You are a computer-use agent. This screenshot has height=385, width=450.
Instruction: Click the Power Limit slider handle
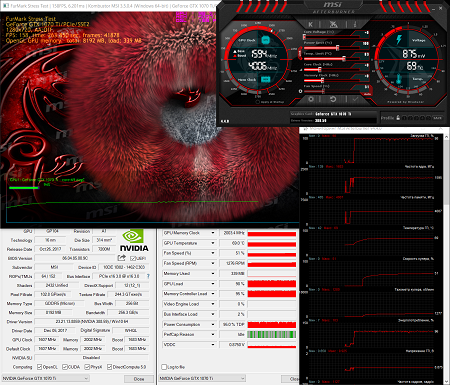pos(337,48)
